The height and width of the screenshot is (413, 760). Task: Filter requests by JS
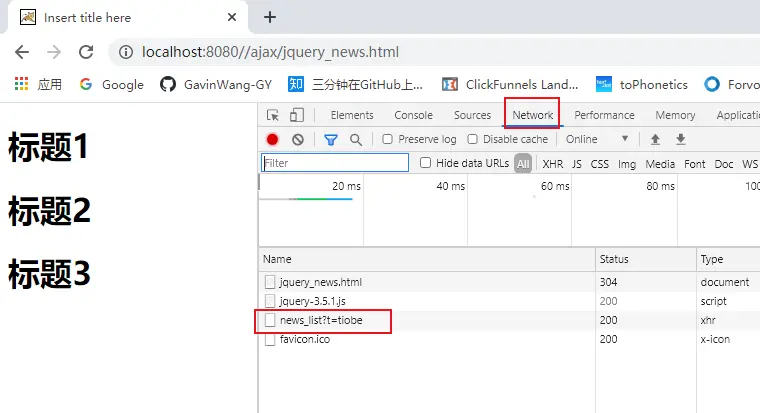(x=576, y=164)
